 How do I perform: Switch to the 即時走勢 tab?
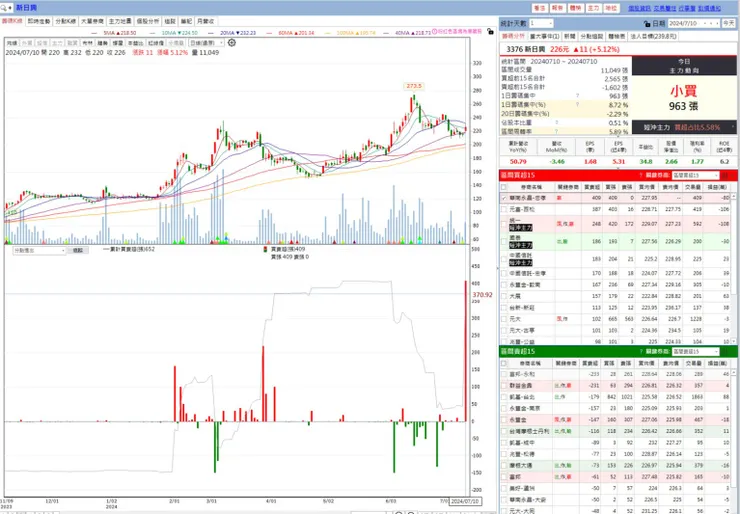[x=39, y=21]
